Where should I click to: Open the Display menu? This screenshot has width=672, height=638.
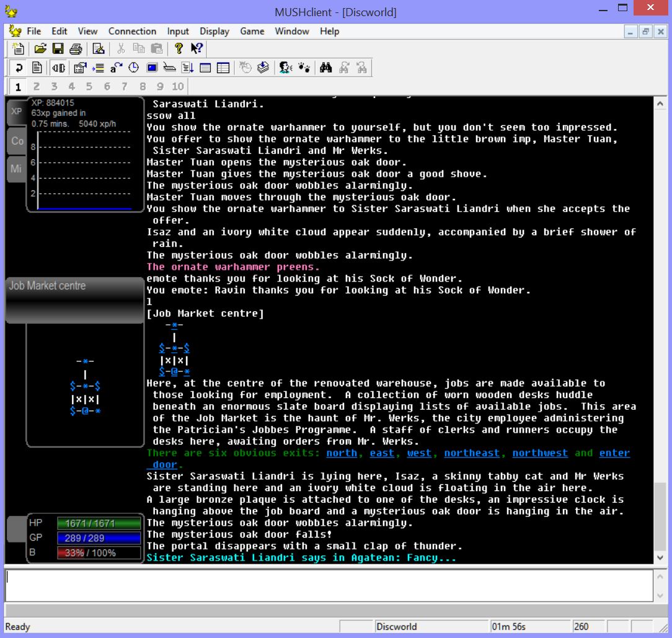click(214, 31)
